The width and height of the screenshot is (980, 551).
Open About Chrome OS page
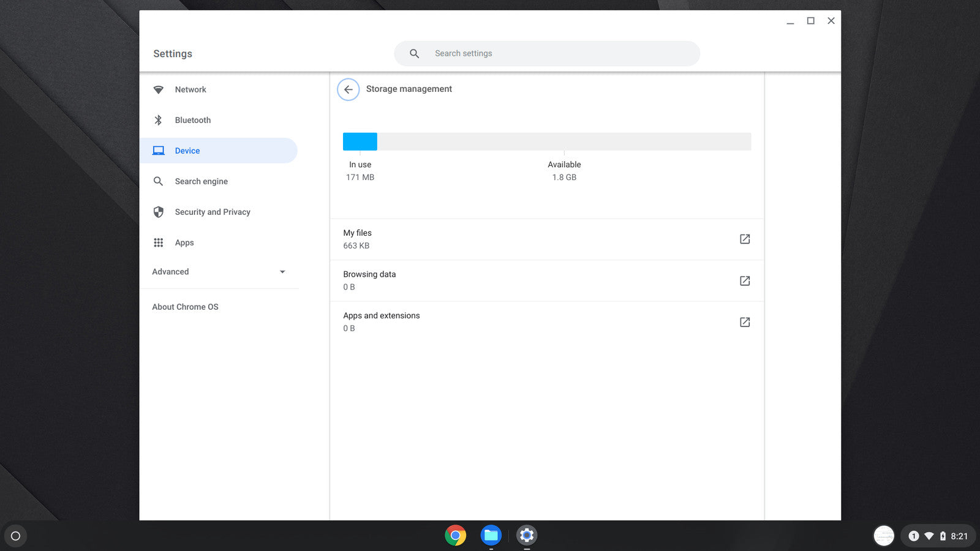tap(185, 307)
